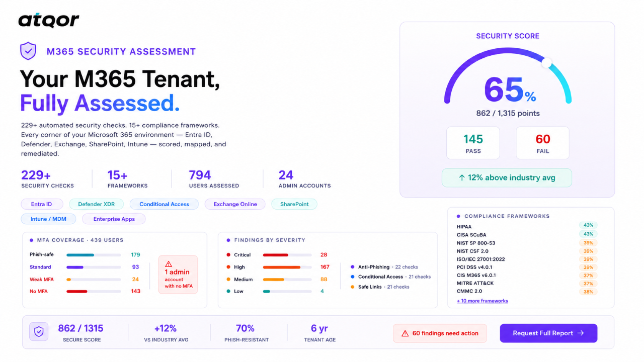This screenshot has height=362, width=644.
Task: Click the Safe Links 21 checks entry
Action: point(380,287)
